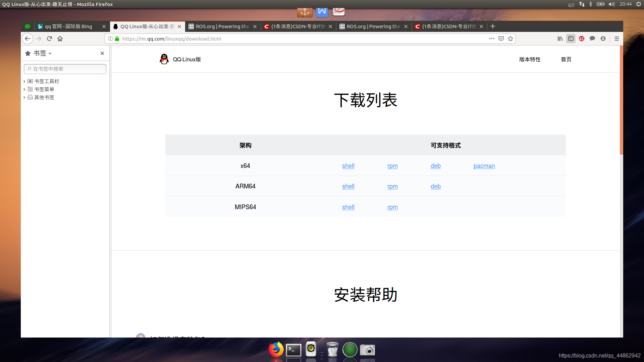Close the qq 官网 Bing tab
This screenshot has width=644, height=362.
coord(104,26)
